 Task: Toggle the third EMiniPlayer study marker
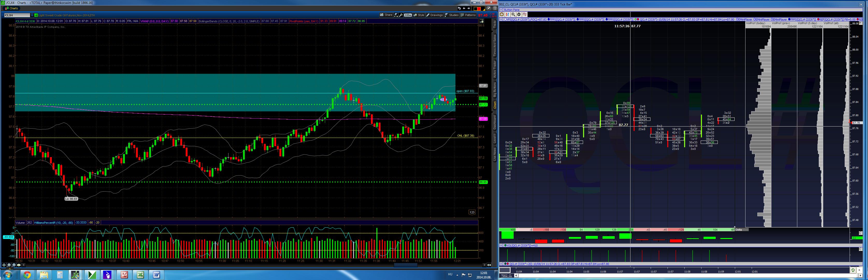(772, 19)
